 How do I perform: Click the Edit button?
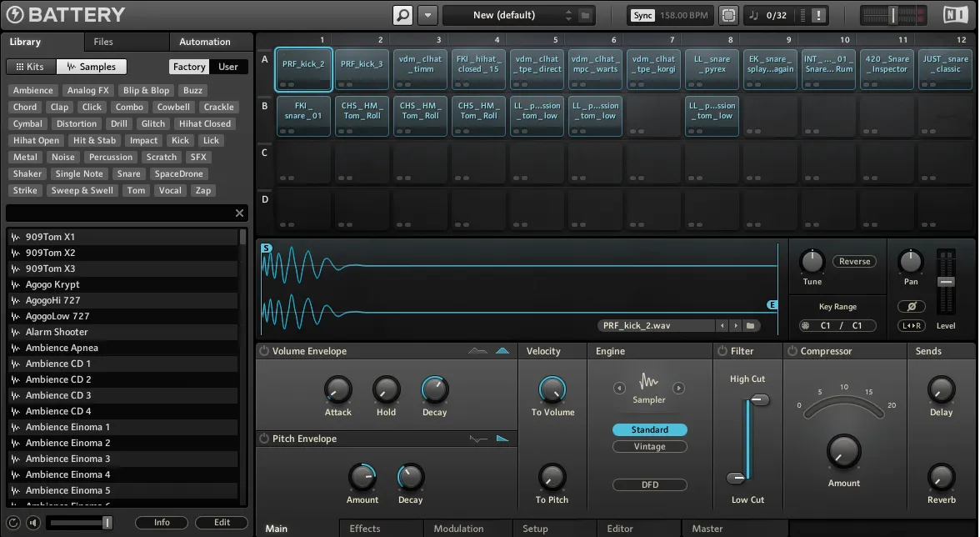(x=222, y=523)
